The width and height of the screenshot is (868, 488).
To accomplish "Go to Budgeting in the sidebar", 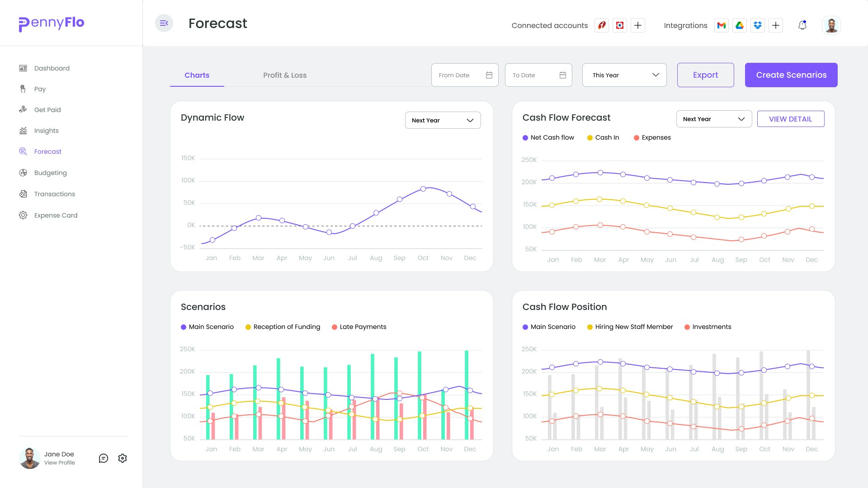I will (50, 173).
